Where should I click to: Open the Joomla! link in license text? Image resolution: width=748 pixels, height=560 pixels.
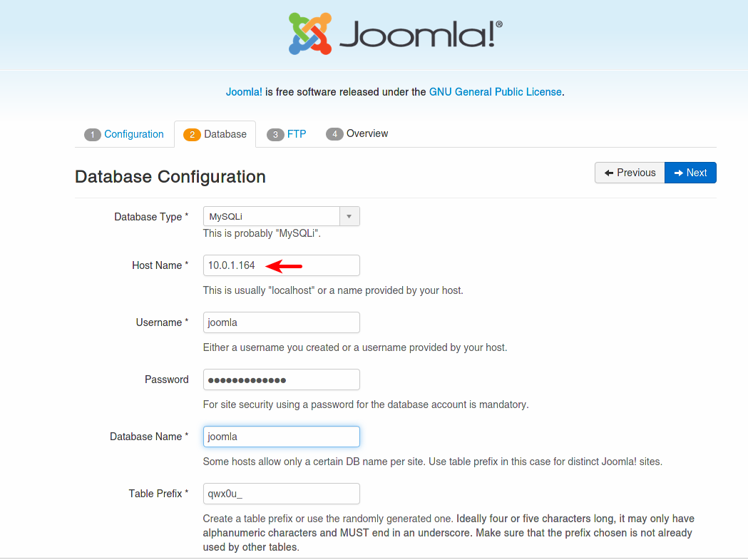point(244,92)
